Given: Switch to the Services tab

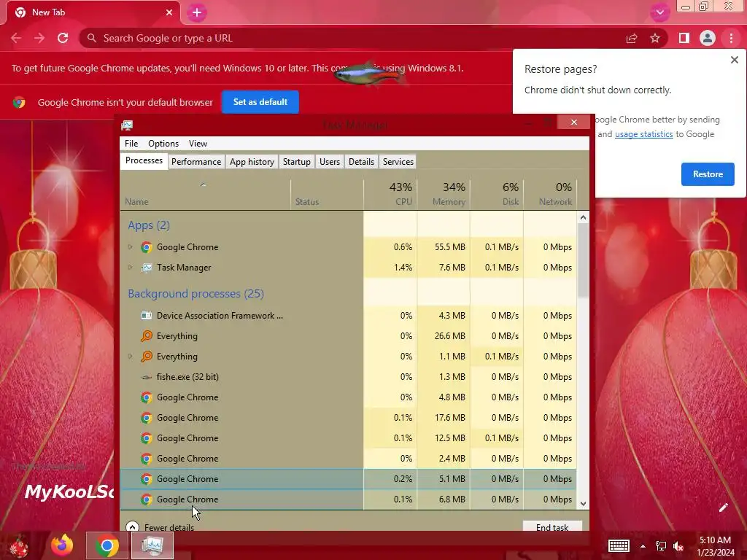Looking at the screenshot, I should (398, 162).
